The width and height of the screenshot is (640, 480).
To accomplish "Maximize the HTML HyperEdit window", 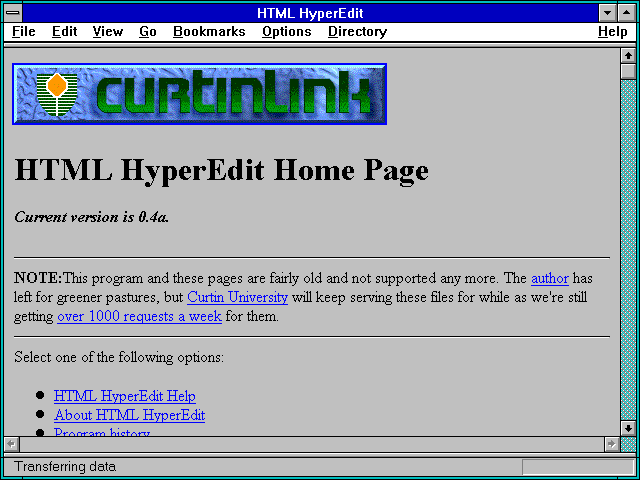I will (627, 13).
